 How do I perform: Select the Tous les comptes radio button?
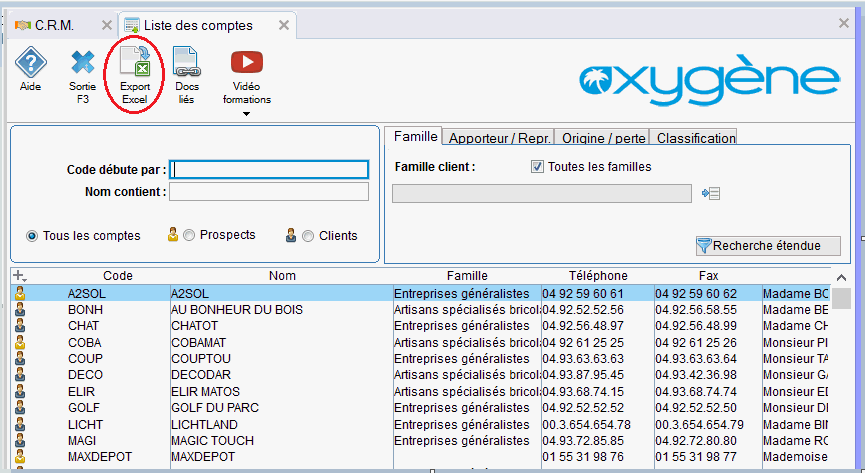pos(32,236)
